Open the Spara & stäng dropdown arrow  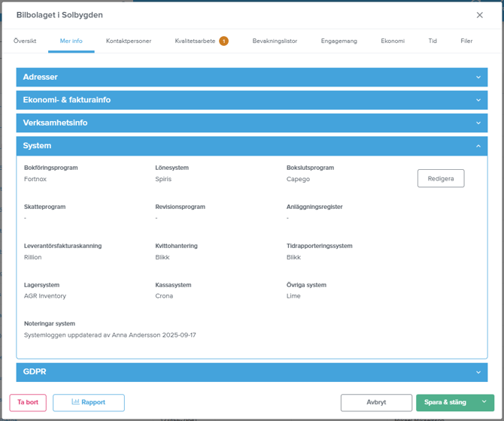pyautogui.click(x=484, y=402)
